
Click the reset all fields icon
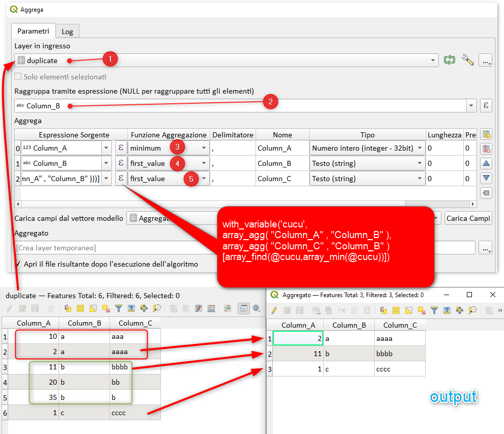click(486, 193)
